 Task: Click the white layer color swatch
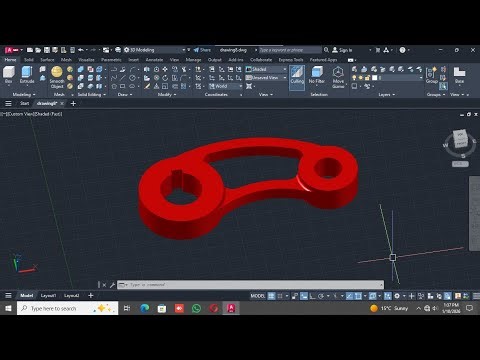pyautogui.click(x=375, y=78)
